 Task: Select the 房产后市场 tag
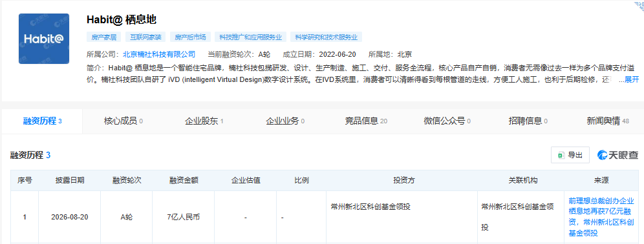point(190,37)
